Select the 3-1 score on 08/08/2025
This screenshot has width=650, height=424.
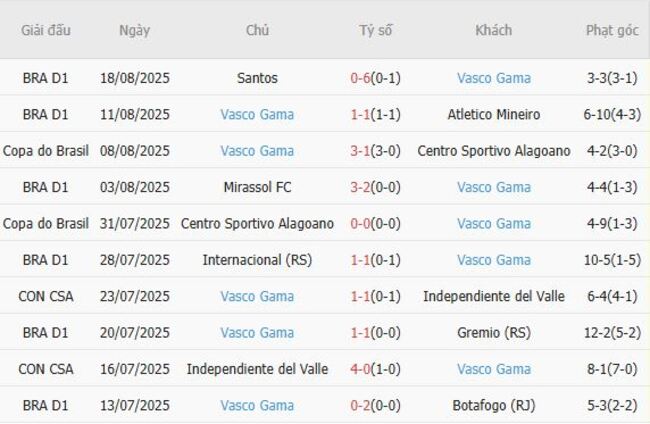[x=361, y=151]
